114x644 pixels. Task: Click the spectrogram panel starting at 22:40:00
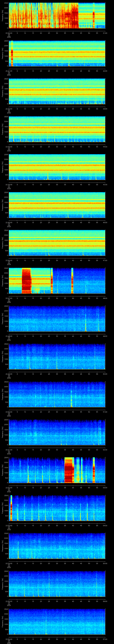point(57,16)
